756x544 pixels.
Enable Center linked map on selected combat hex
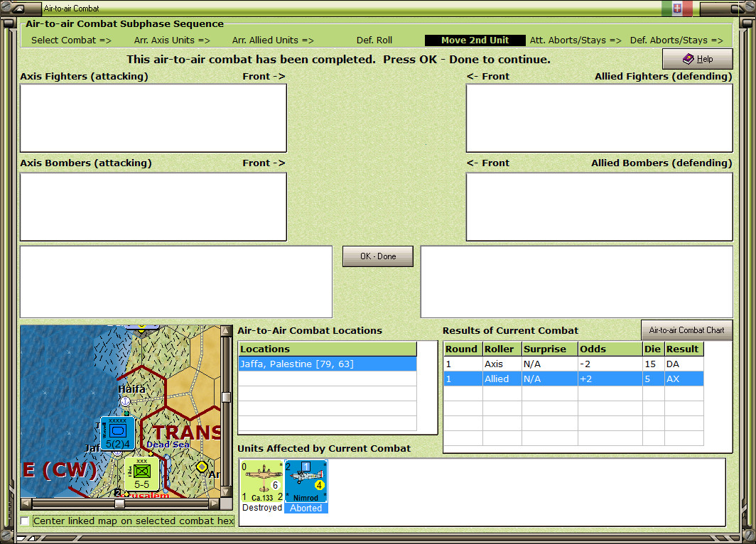[x=25, y=521]
